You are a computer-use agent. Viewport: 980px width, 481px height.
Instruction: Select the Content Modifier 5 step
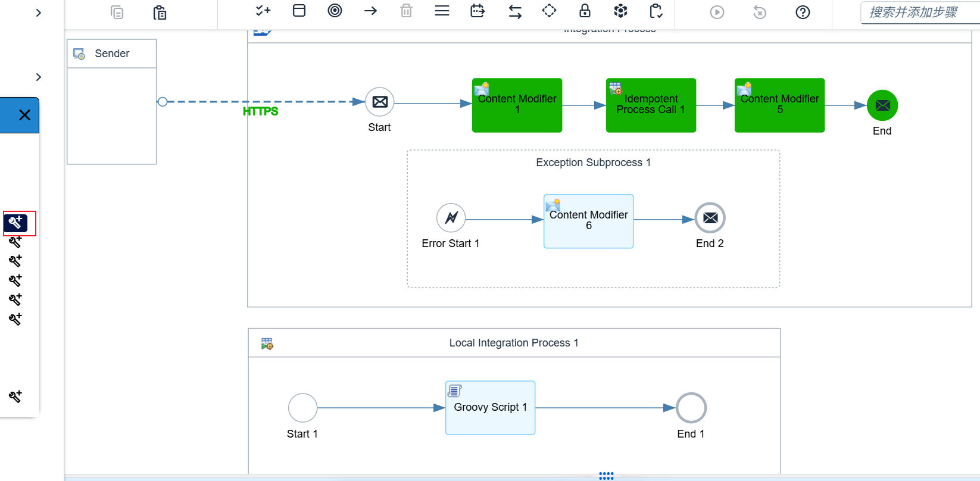click(x=780, y=105)
